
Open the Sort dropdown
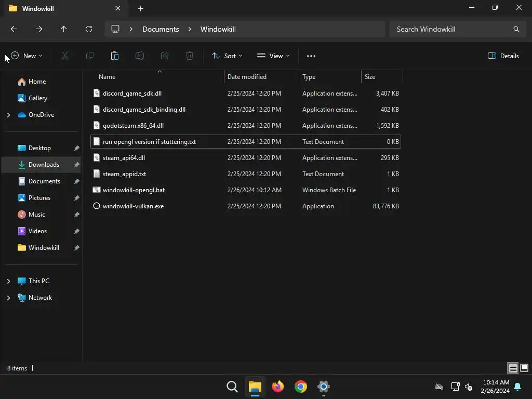point(227,56)
